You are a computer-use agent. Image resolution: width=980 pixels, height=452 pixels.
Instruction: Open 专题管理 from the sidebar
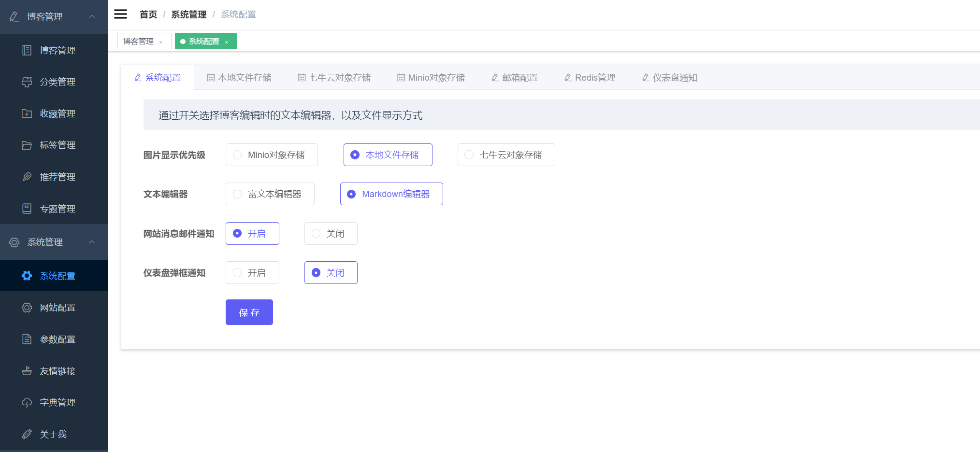[x=54, y=209]
